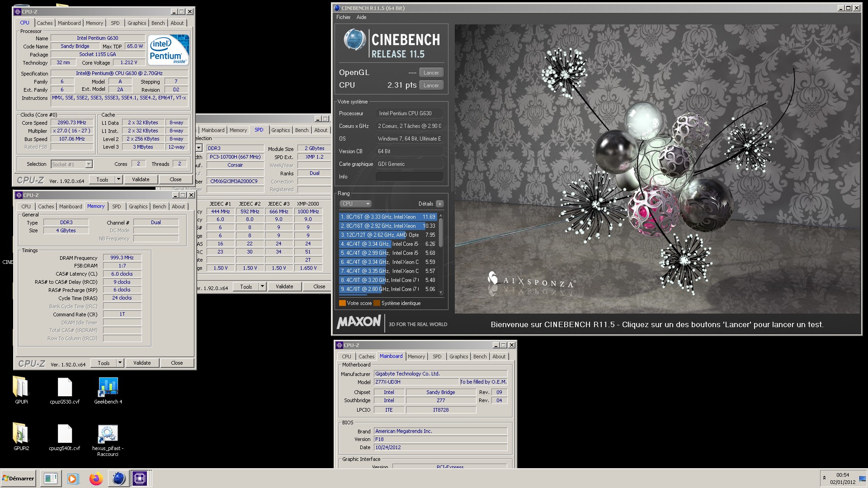Select SPD tab in Mainboard CPU-Z window
868x488 pixels.
pyautogui.click(x=437, y=357)
